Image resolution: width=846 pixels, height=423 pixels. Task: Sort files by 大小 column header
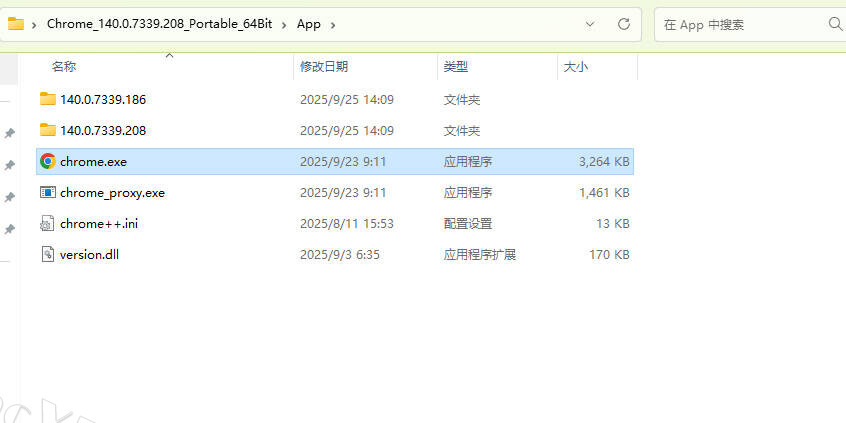pyautogui.click(x=575, y=67)
